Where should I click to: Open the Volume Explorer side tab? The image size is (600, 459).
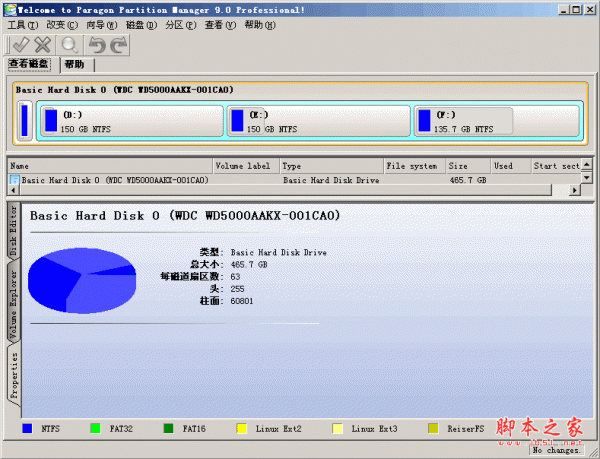14,304
